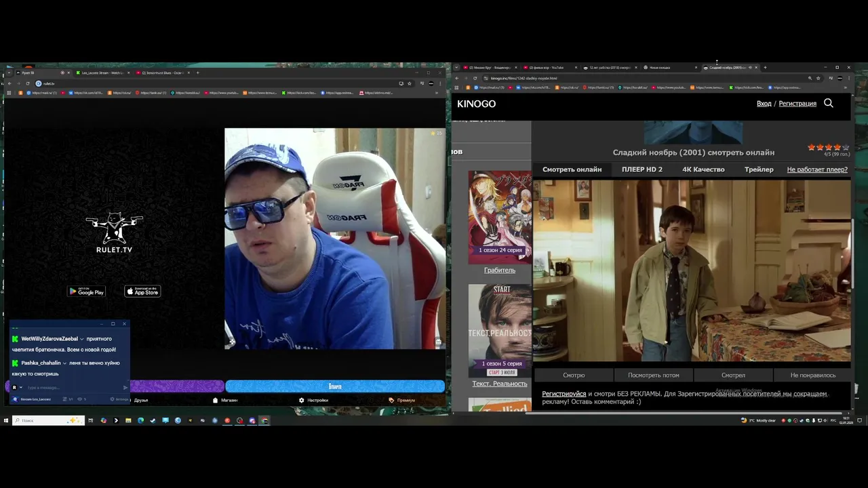
Task: Click the Текст.Реальность poster thumbnail
Action: (x=500, y=330)
